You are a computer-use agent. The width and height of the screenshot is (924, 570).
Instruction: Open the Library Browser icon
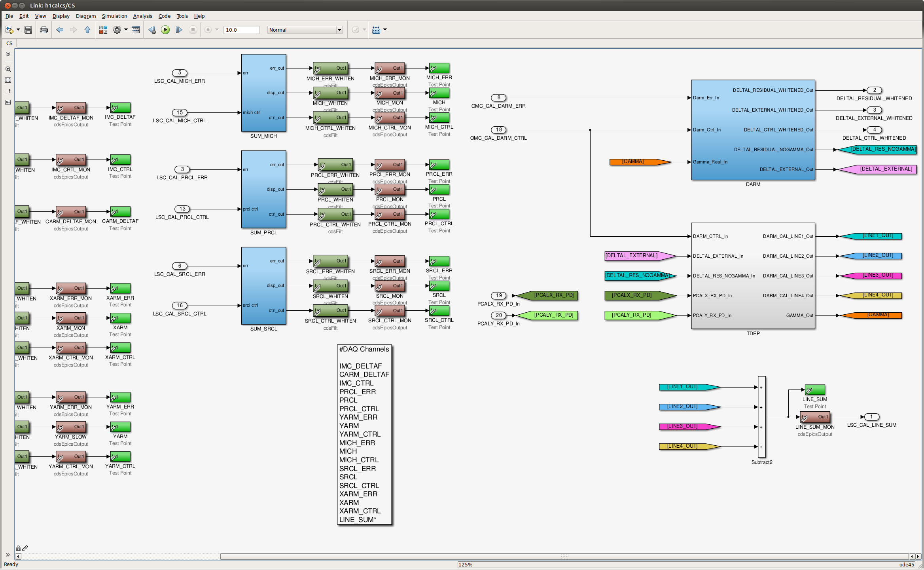point(103,30)
